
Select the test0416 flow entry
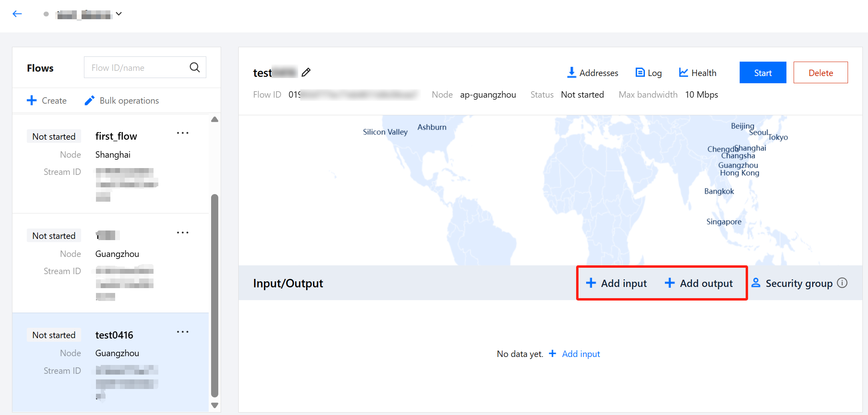114,335
